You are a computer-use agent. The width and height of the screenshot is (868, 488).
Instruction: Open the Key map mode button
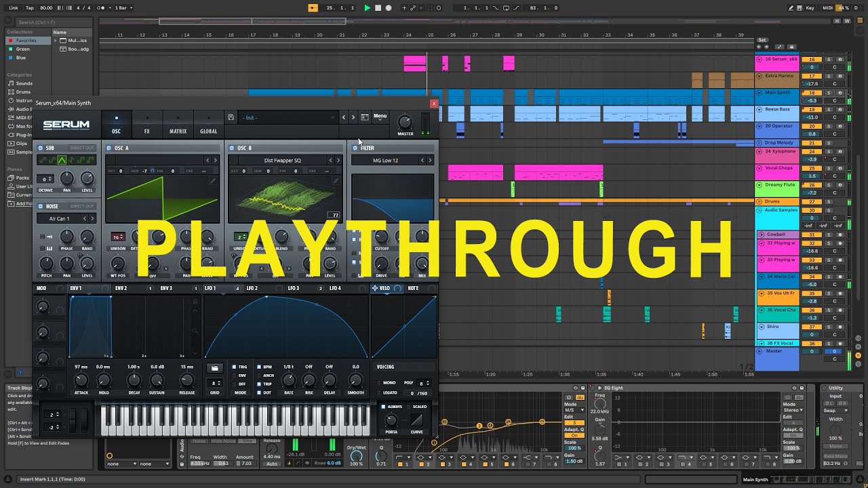(810, 8)
